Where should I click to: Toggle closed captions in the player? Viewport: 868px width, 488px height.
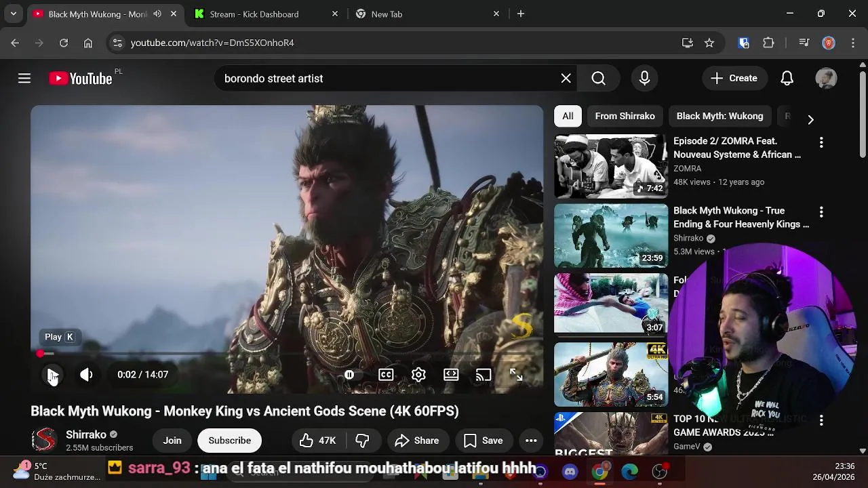point(386,375)
